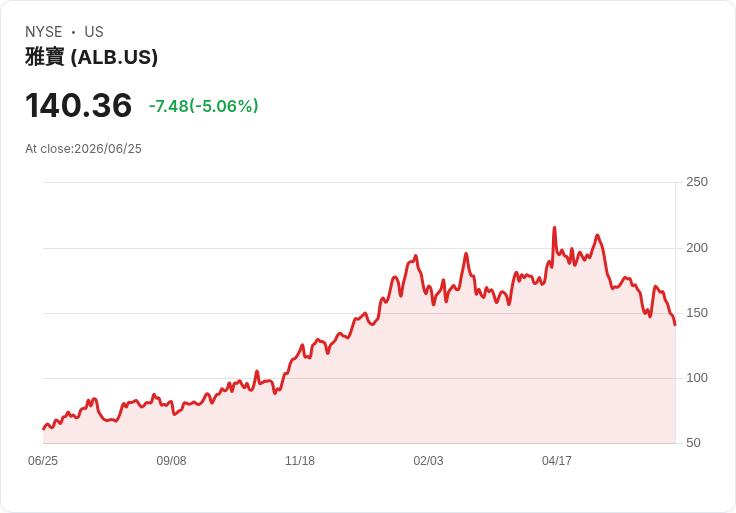The height and width of the screenshot is (513, 736).
Task: Click the 50 y-axis label
Action: click(x=693, y=443)
